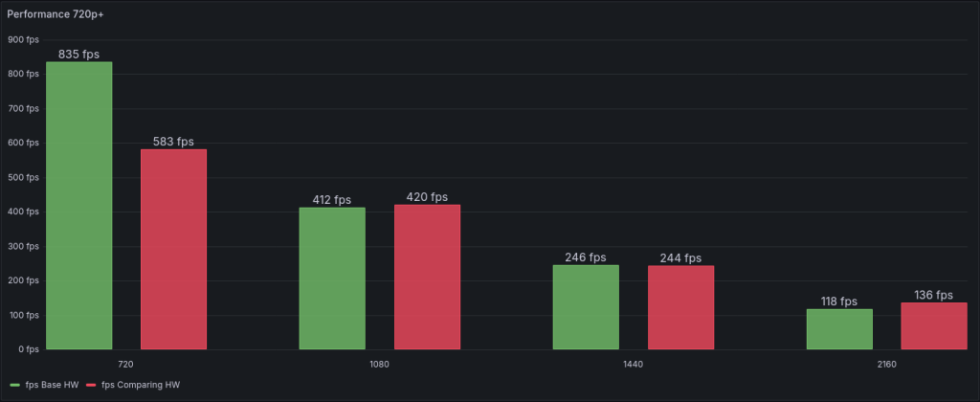Image resolution: width=980 pixels, height=402 pixels.
Task: Click the 1080 x-axis resolution label
Action: tap(379, 365)
